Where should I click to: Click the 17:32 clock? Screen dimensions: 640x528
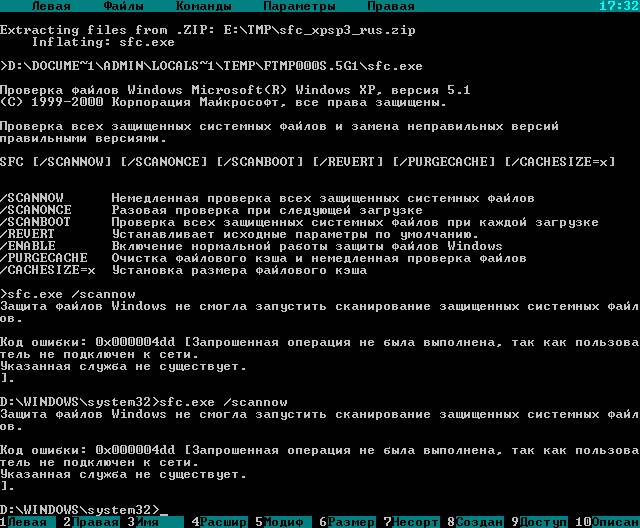click(619, 6)
